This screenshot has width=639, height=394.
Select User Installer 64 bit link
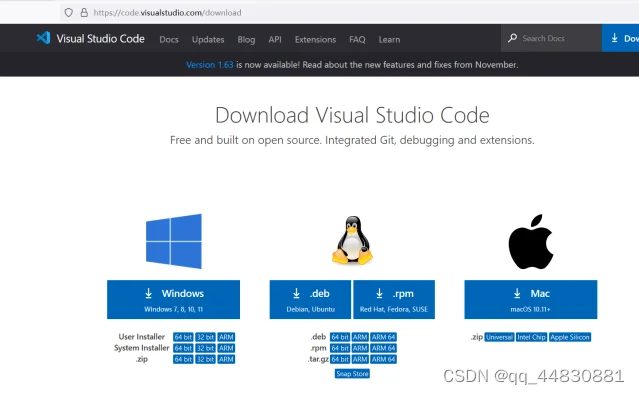(183, 337)
